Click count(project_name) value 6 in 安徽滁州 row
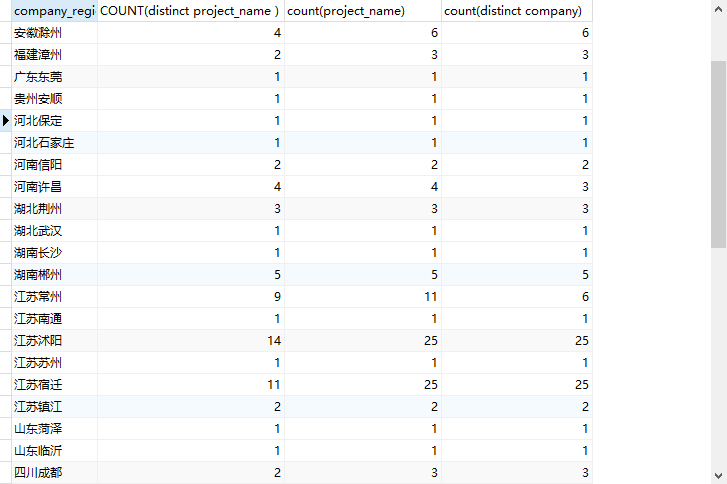The height and width of the screenshot is (484, 727). (x=363, y=33)
